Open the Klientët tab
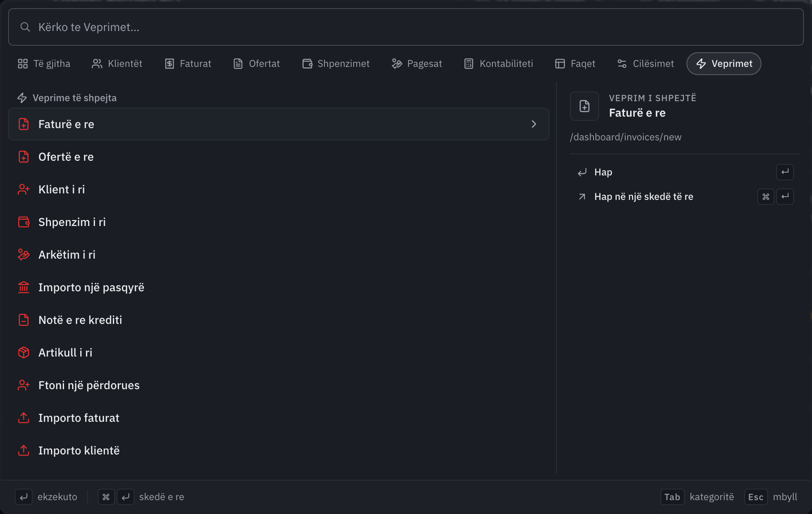 point(117,64)
